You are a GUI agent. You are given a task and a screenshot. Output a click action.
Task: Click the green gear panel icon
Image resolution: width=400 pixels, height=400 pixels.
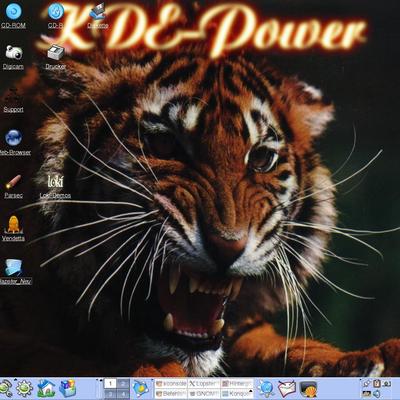point(25,388)
